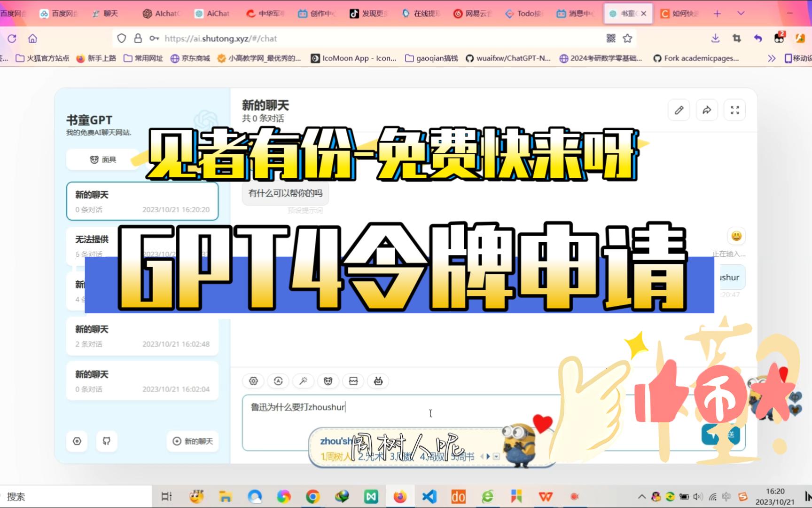Show hidden system tray icons chevron
812x508 pixels.
click(x=641, y=497)
